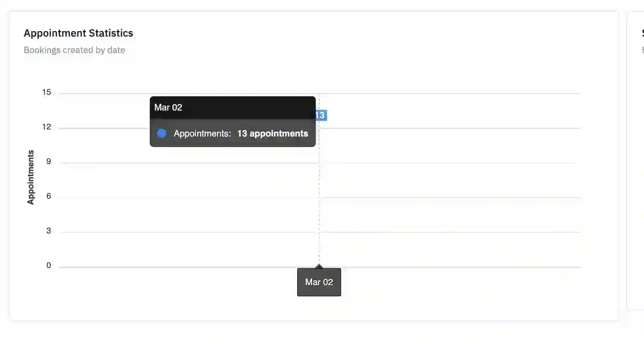Click the arrow pointer above Mar 02 label

click(x=319, y=266)
